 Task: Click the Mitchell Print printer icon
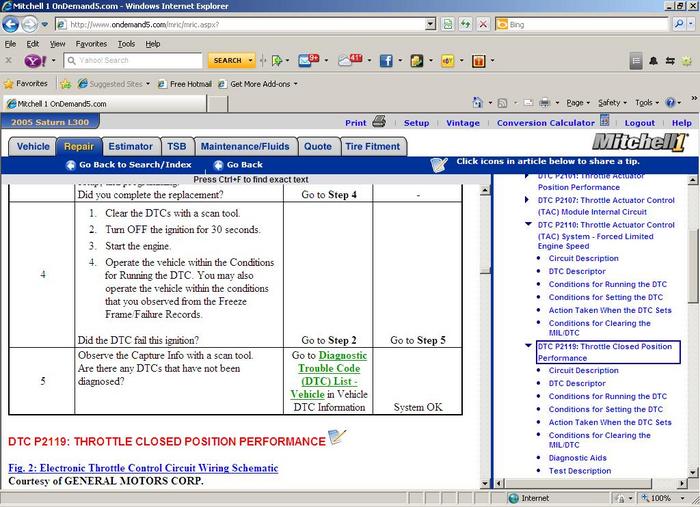[x=379, y=121]
